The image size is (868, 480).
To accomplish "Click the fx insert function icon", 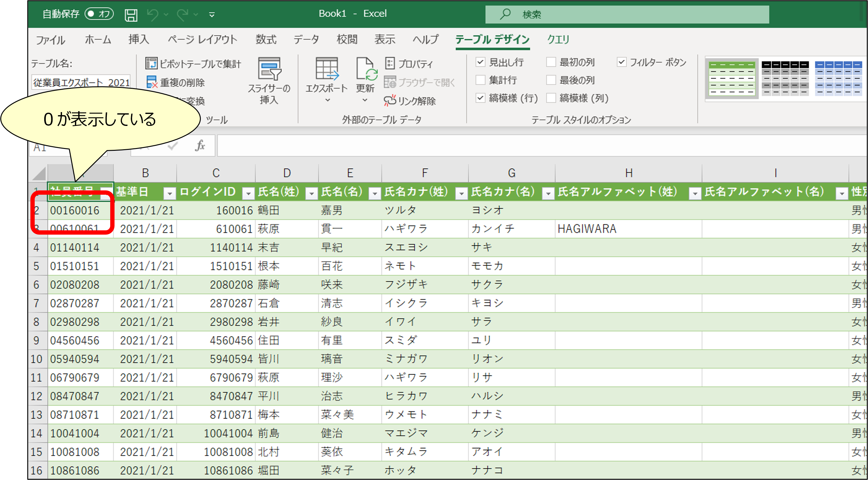I will point(200,146).
